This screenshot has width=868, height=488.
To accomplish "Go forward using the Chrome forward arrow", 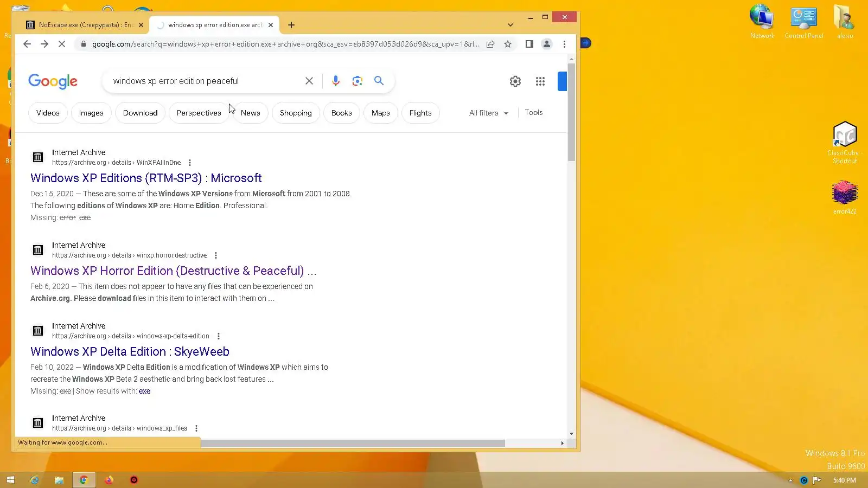I will 44,44.
